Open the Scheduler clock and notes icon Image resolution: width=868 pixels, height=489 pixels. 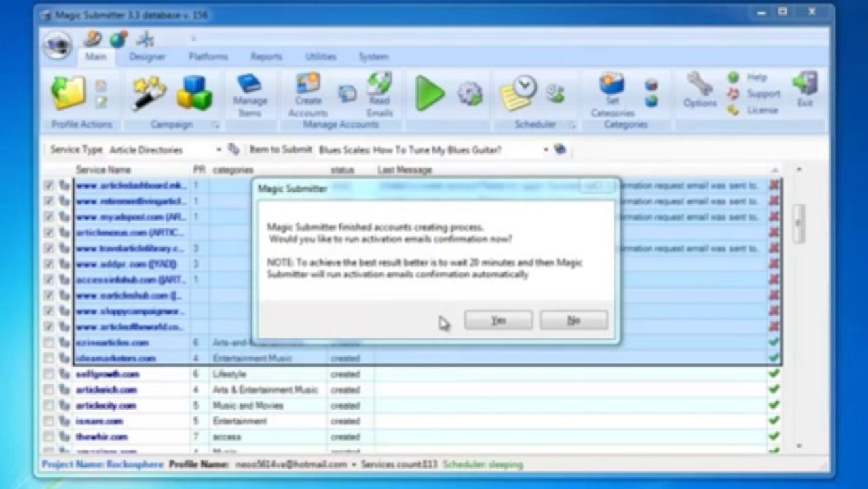pos(519,93)
